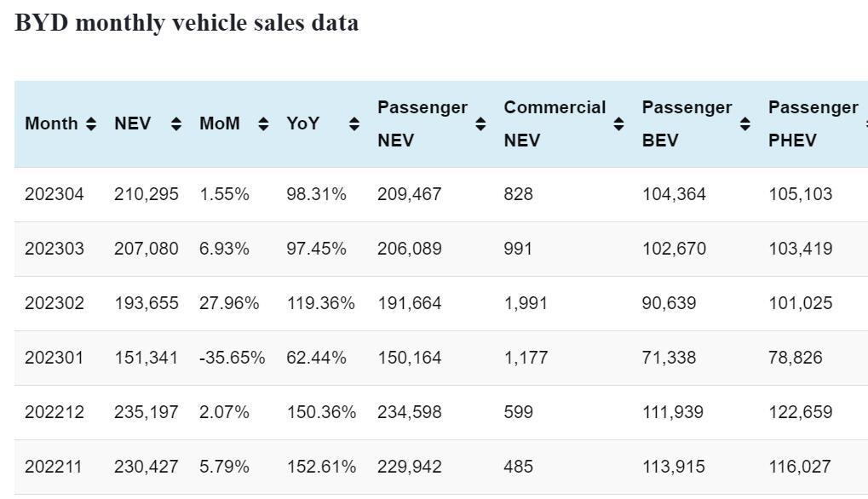Sort Passenger NEV column via arrows
868x499 pixels.
click(x=480, y=124)
